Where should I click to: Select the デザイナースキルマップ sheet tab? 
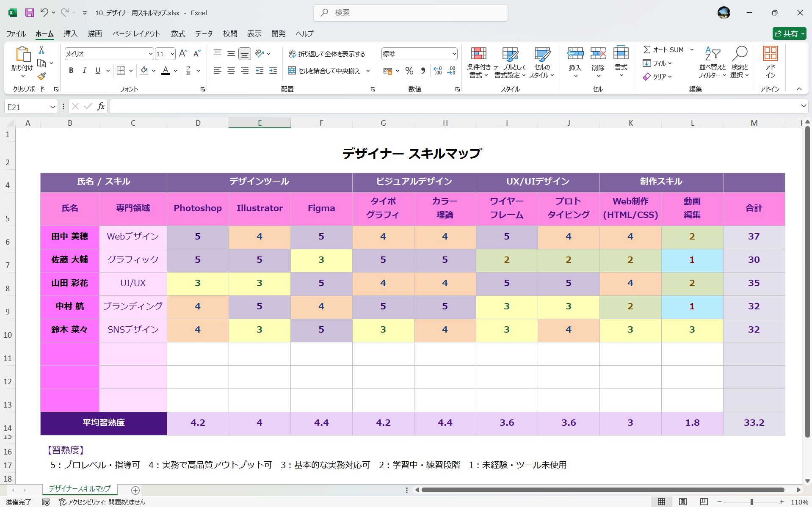(79, 488)
